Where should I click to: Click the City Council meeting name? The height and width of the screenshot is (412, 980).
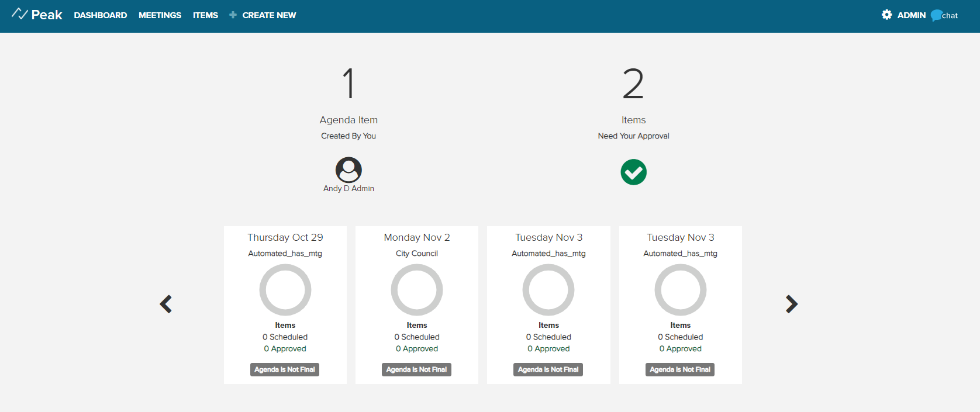[x=417, y=254]
